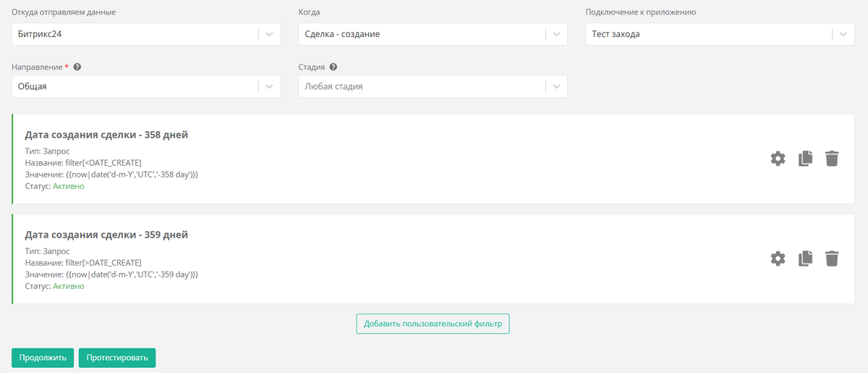868x373 pixels.
Task: Expand the Тест захода connection dropdown arrow
Action: (x=843, y=34)
